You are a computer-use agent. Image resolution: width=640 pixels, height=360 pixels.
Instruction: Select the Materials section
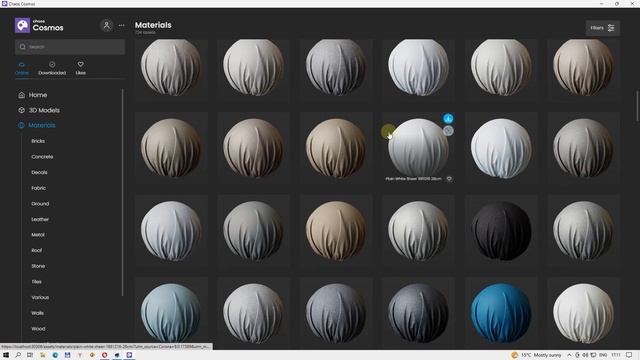point(42,125)
